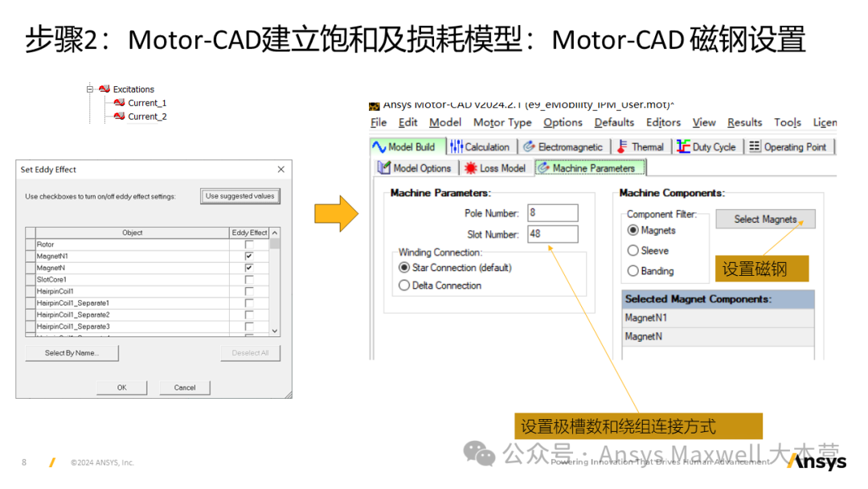Click the Current_1 excitation icon
The height and width of the screenshot is (489, 868).
119,102
